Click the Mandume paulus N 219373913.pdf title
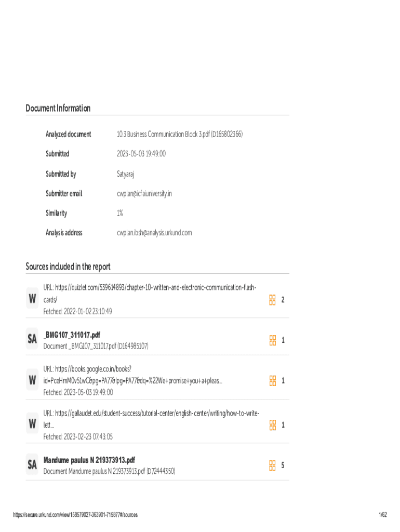 coord(89,460)
